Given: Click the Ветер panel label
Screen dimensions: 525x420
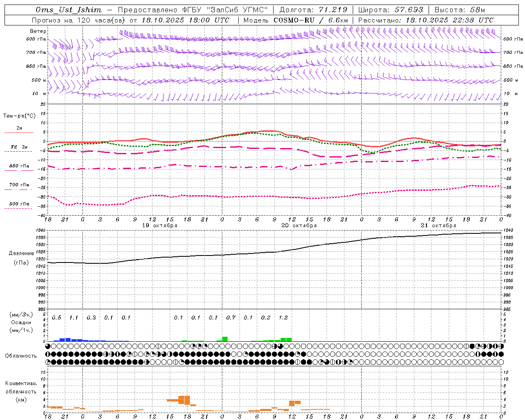Looking at the screenshot, I should pos(38,31).
